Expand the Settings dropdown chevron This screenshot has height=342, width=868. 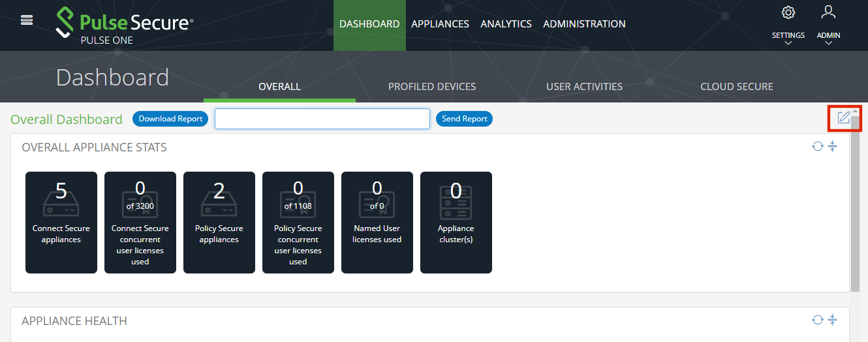point(788,43)
